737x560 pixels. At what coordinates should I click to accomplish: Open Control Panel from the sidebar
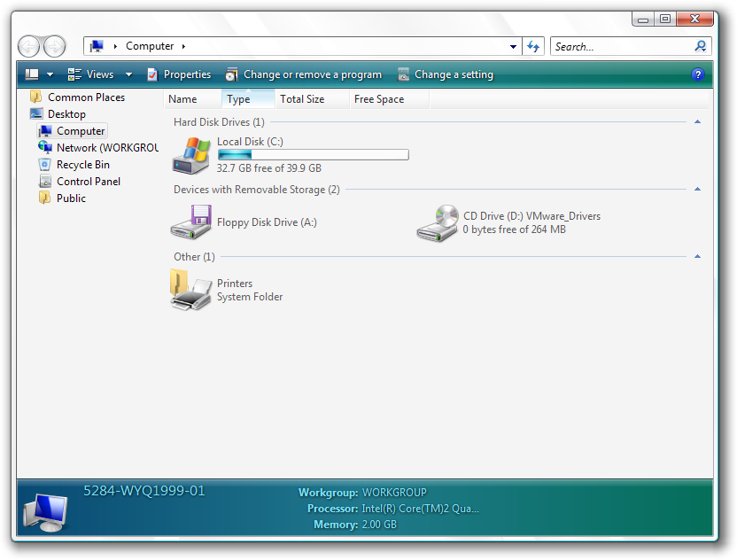point(89,182)
